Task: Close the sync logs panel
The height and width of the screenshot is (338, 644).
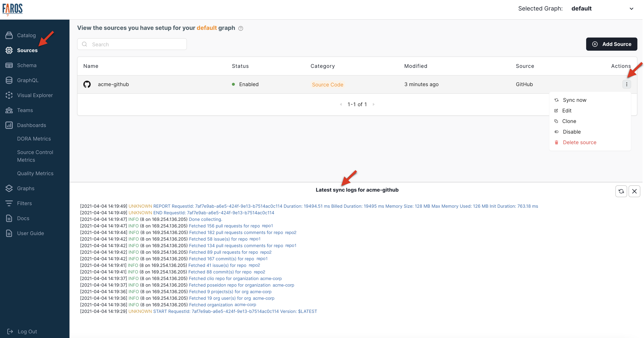Action: click(x=634, y=191)
